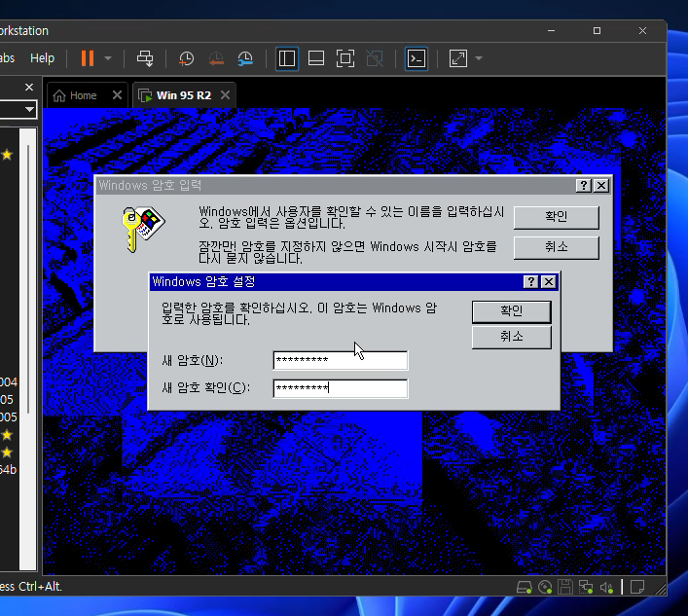Close the Windows 암호 입력 dialog
Screen dimensions: 688x616
[601, 186]
